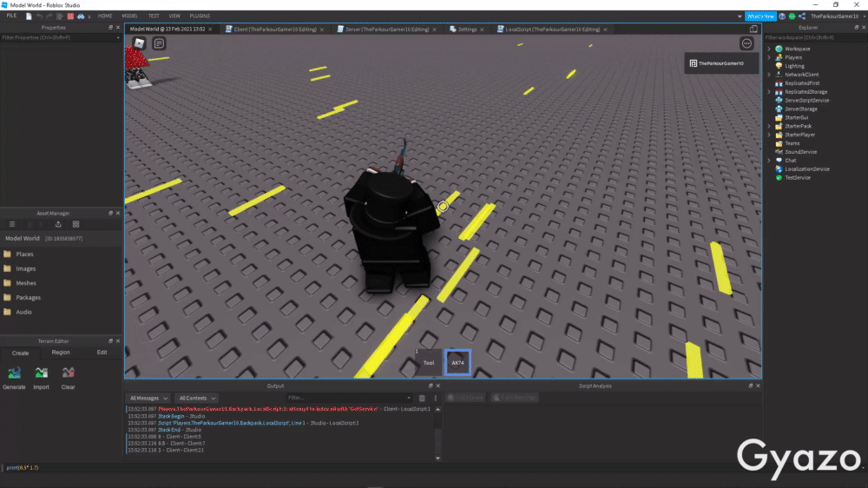Expand the Workspace tree node
868x488 pixels.
pos(769,49)
